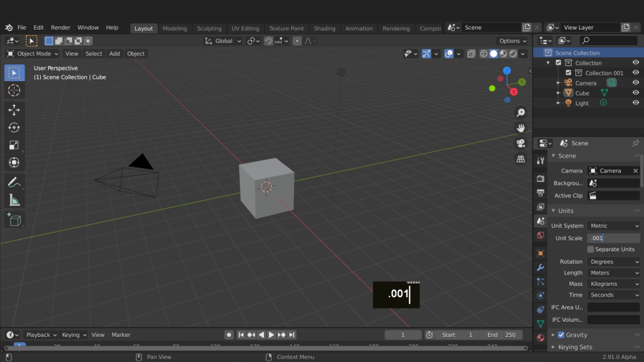
Task: Click the zoom magnifier viewport icon
Action: (521, 112)
